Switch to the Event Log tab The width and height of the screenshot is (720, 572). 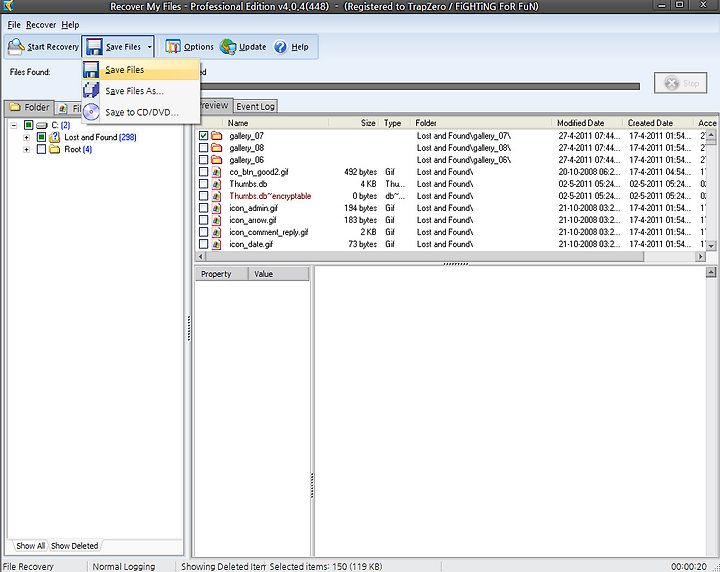tap(255, 107)
